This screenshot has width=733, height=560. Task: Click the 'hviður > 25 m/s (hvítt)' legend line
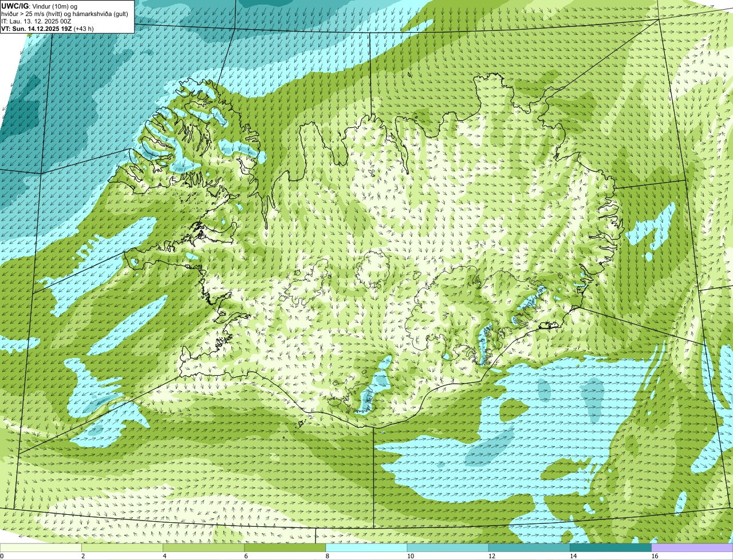pyautogui.click(x=65, y=13)
